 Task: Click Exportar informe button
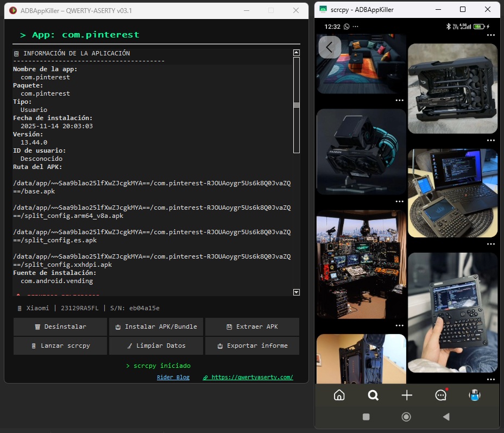tap(253, 346)
